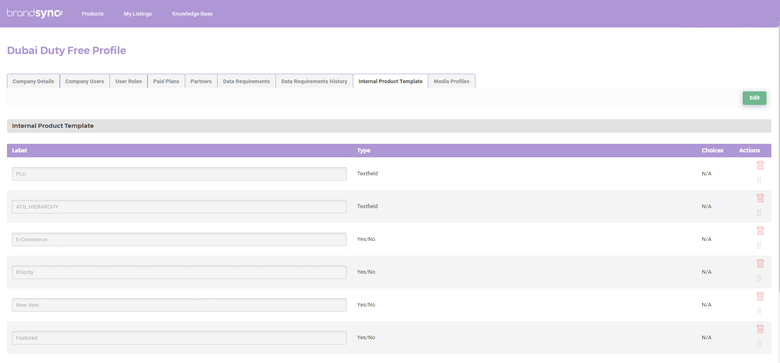
Task: Click the brandsync logo
Action: point(34,13)
